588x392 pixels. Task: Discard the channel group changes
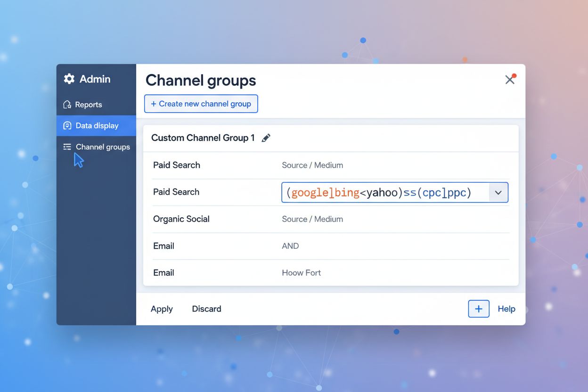pos(206,309)
